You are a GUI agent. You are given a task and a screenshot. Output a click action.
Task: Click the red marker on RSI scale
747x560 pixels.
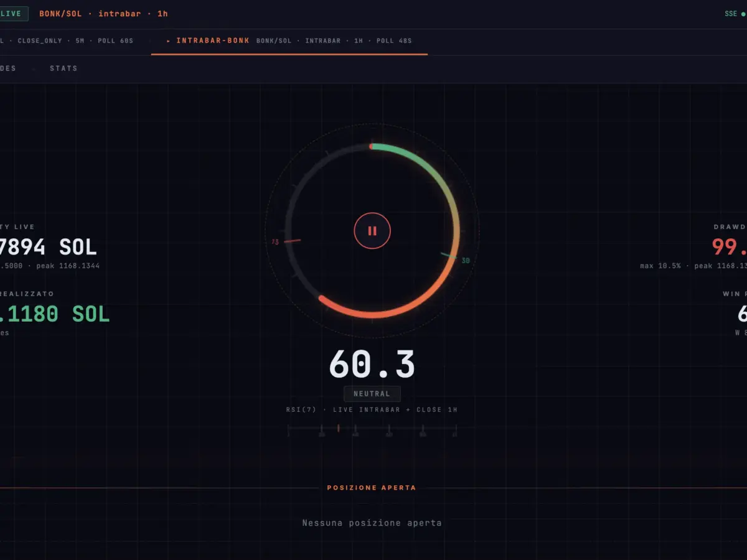pos(338,428)
